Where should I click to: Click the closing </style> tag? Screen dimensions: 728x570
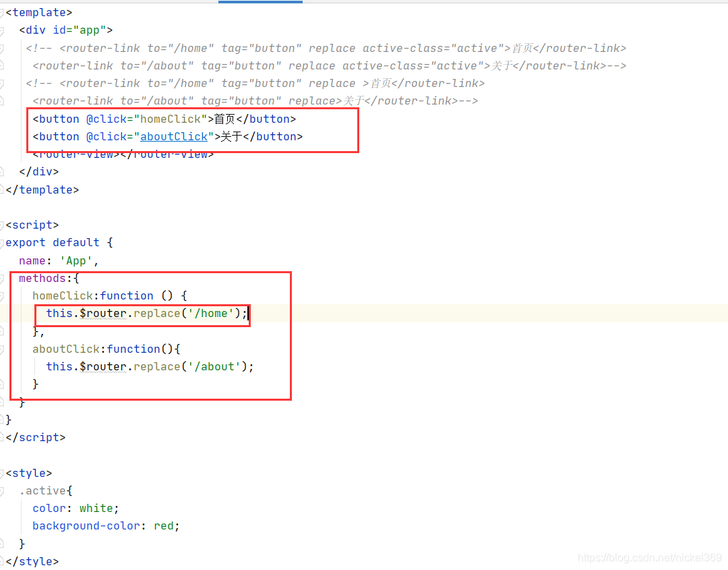(32, 562)
